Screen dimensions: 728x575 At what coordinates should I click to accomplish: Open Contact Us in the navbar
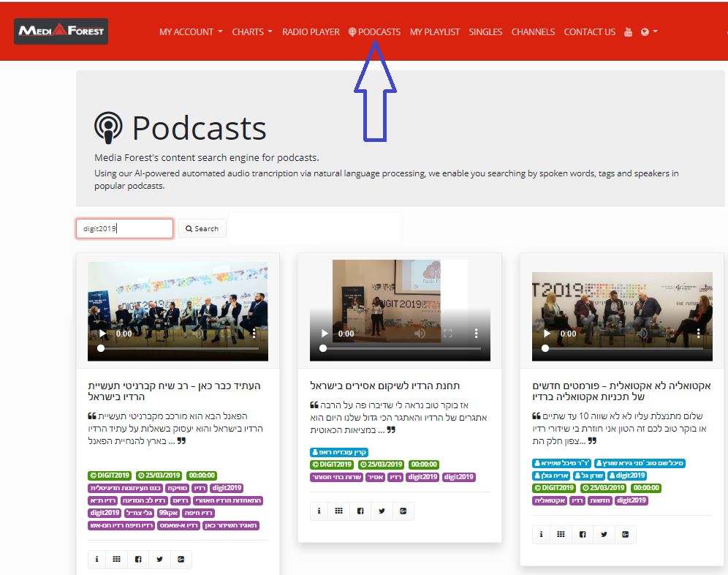click(x=590, y=31)
